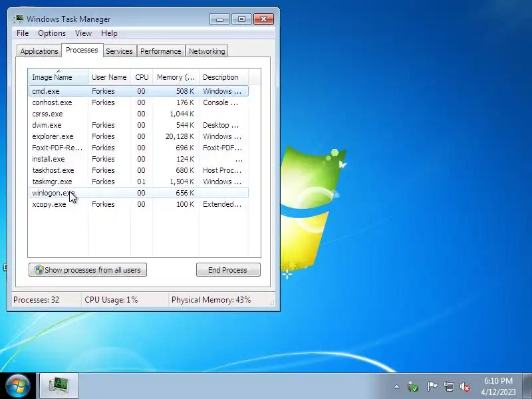Open the Task Manager taskbar icon
The image size is (532, 399).
tap(59, 386)
